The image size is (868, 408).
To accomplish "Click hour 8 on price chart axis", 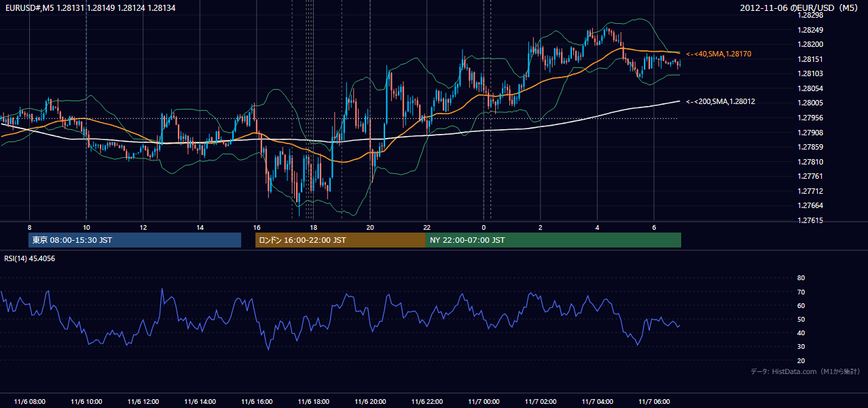I will click(x=29, y=227).
